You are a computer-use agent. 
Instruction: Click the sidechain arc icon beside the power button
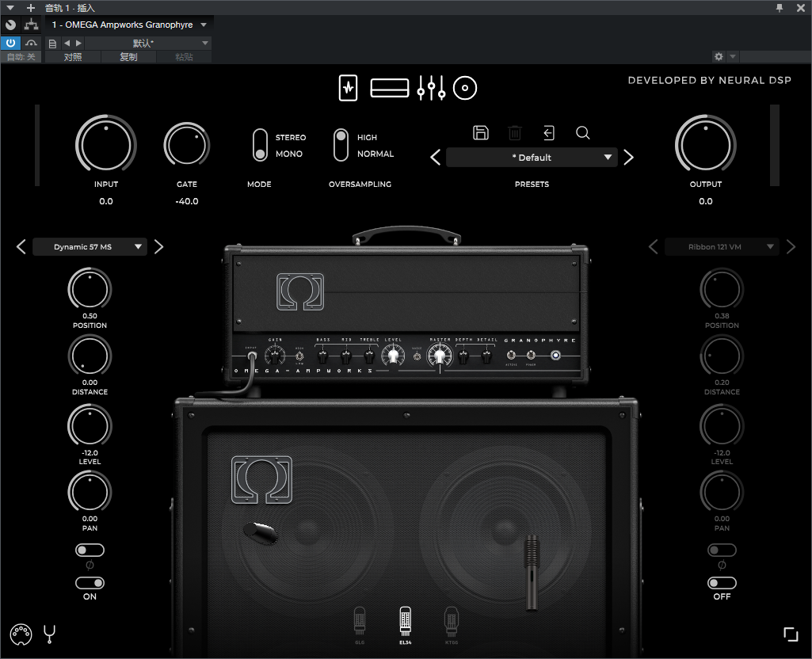coord(31,43)
